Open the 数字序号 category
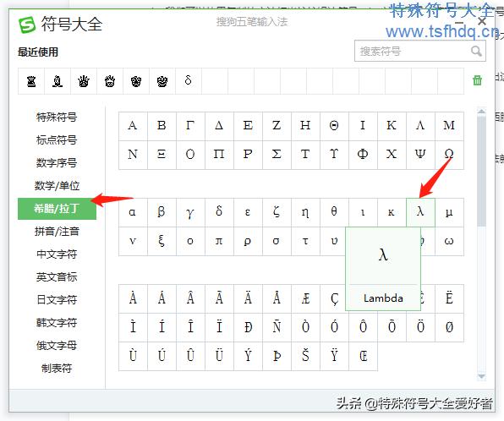The height and width of the screenshot is (421, 504). click(57, 162)
